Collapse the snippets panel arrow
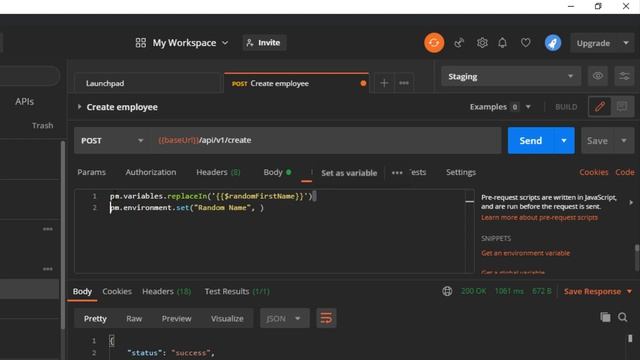The height and width of the screenshot is (360, 640). click(631, 202)
